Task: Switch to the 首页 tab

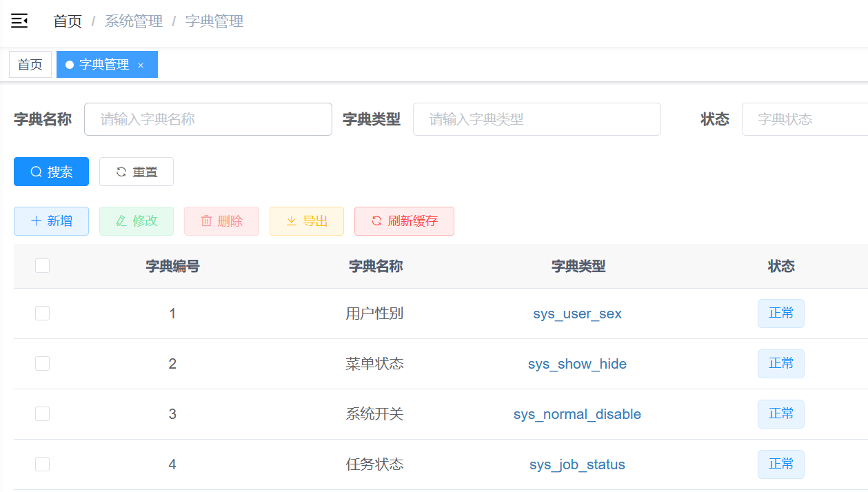Action: pos(30,65)
